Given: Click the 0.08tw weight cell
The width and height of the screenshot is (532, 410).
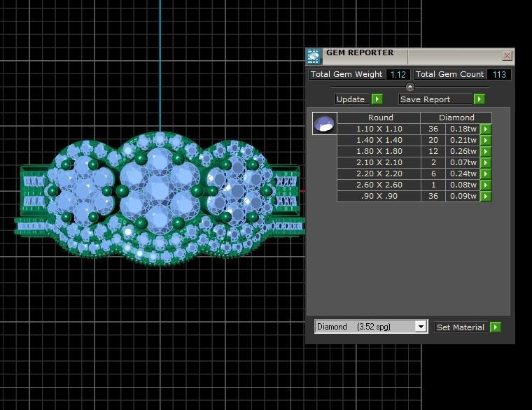Looking at the screenshot, I should [463, 185].
